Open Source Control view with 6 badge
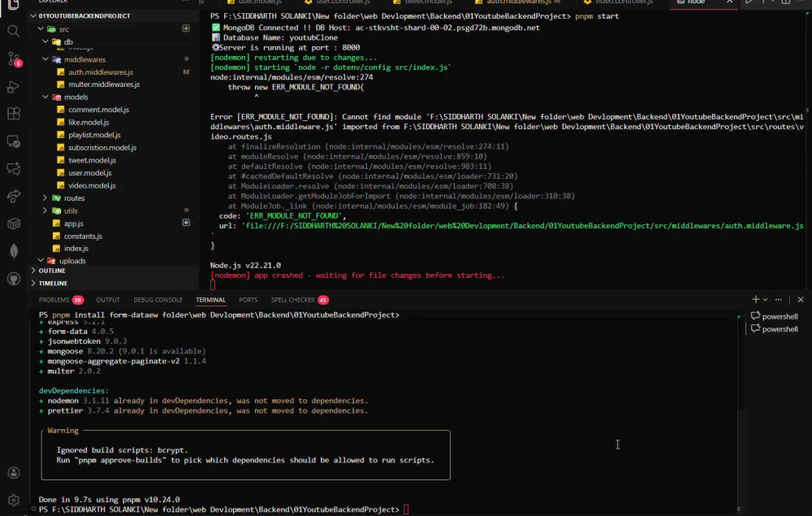This screenshot has height=516, width=812. pyautogui.click(x=14, y=59)
